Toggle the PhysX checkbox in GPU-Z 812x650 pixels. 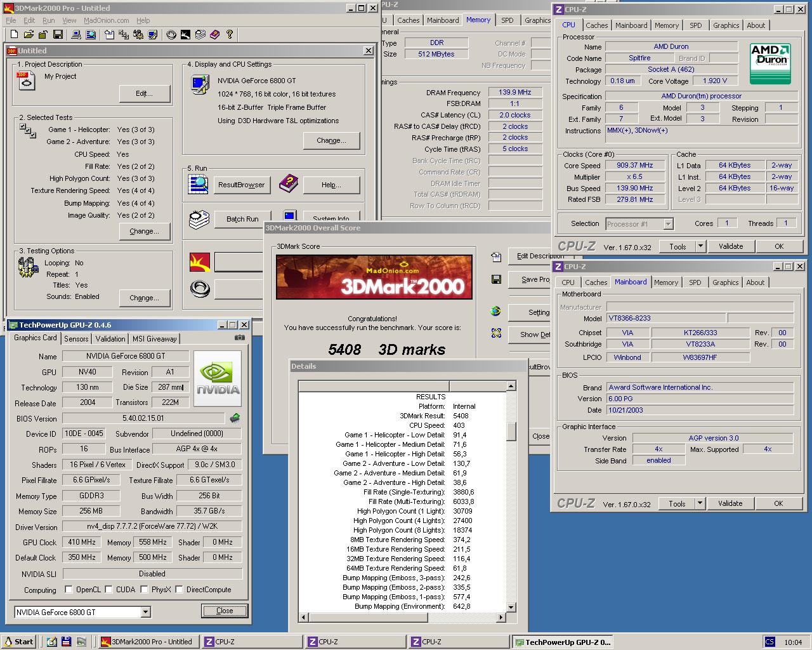(x=144, y=590)
